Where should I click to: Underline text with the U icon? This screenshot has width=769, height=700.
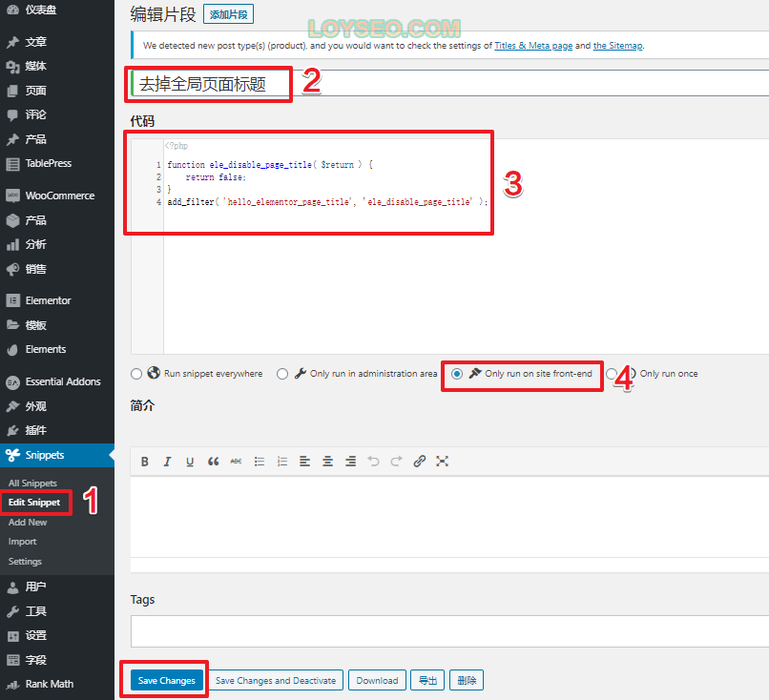[190, 462]
